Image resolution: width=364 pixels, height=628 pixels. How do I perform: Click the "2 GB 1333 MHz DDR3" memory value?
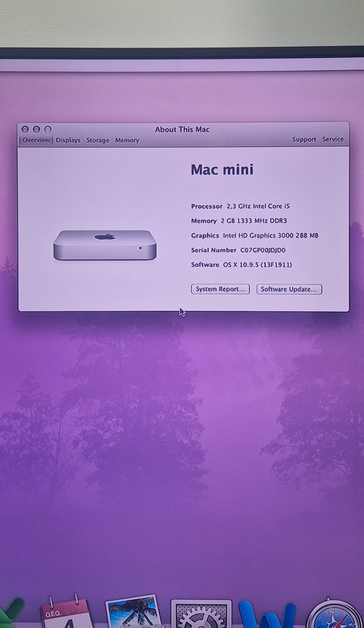tap(254, 220)
